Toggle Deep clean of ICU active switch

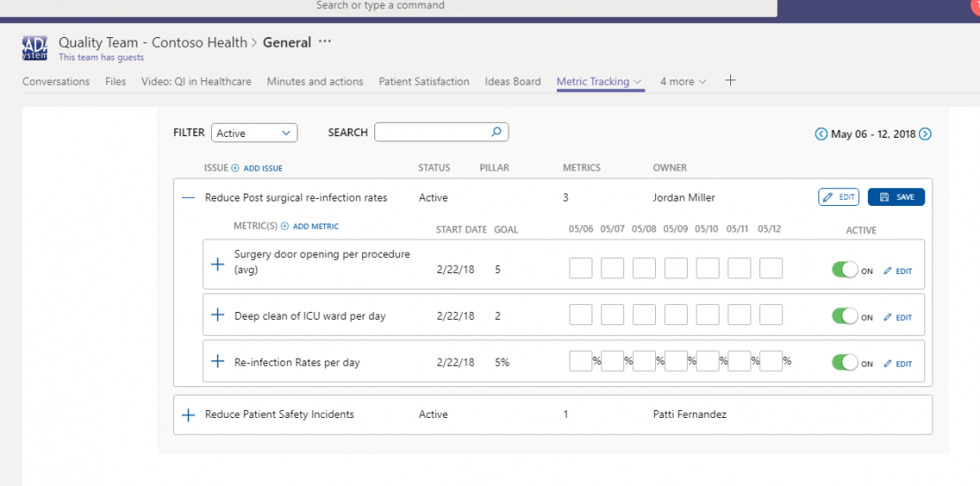coord(845,316)
